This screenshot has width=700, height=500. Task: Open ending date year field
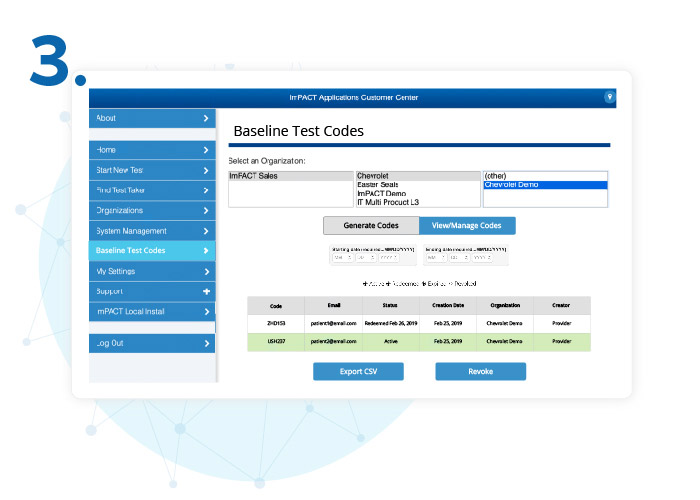click(482, 258)
